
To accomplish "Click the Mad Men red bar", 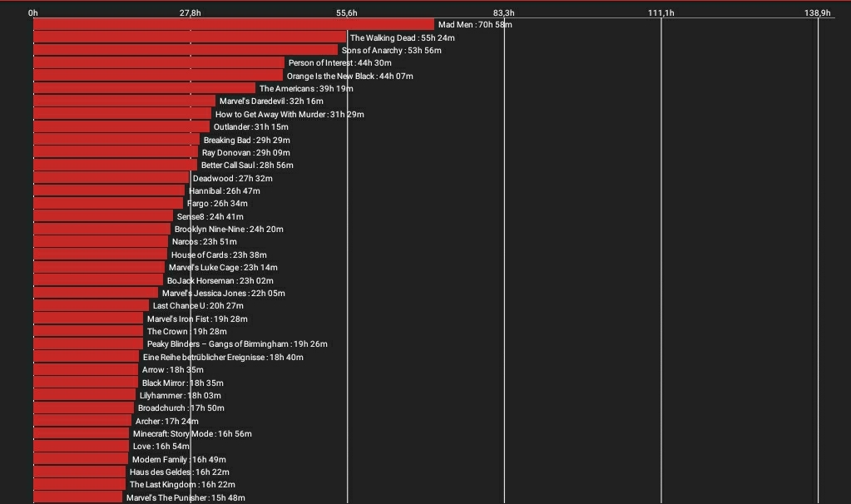I will point(234,24).
